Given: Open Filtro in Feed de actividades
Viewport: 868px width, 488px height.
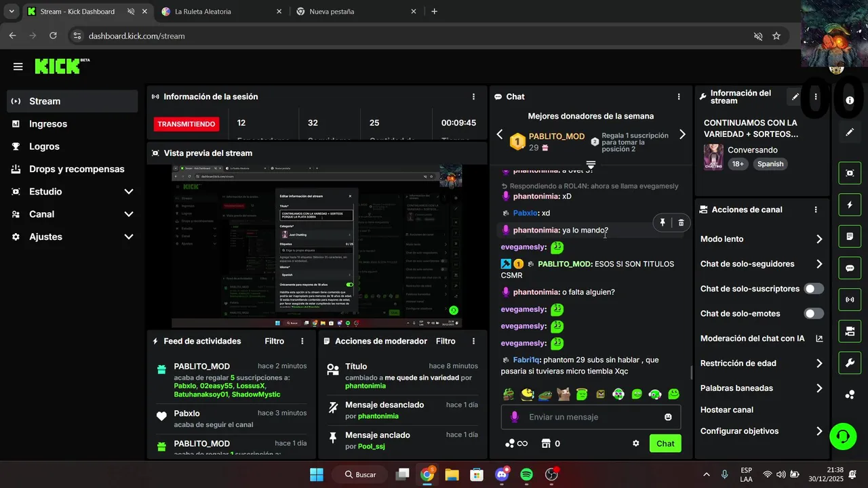Looking at the screenshot, I should click(x=274, y=341).
